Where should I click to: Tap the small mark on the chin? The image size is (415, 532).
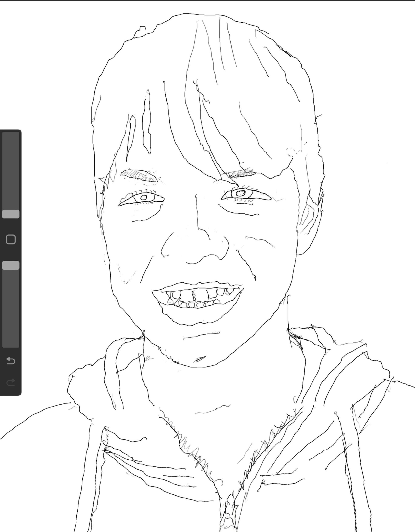(200, 359)
